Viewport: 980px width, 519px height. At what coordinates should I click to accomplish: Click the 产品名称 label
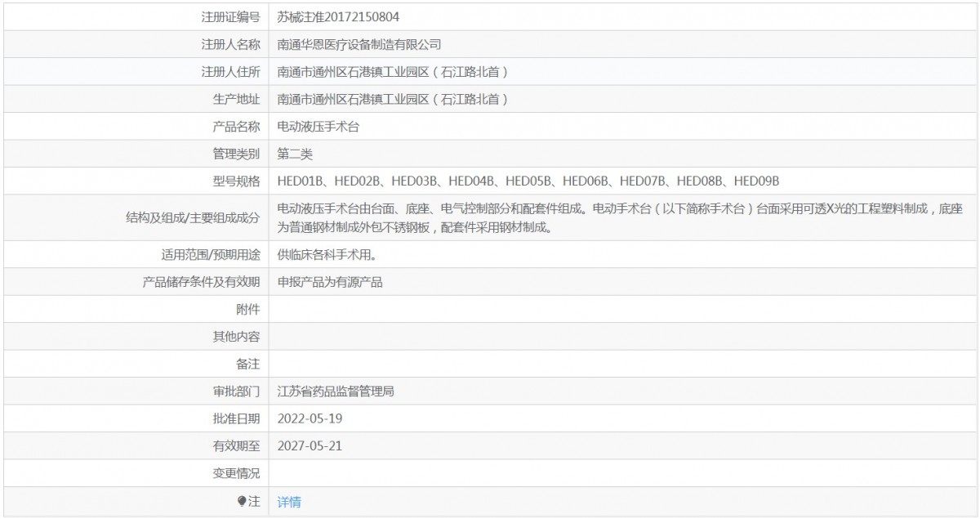(236, 127)
